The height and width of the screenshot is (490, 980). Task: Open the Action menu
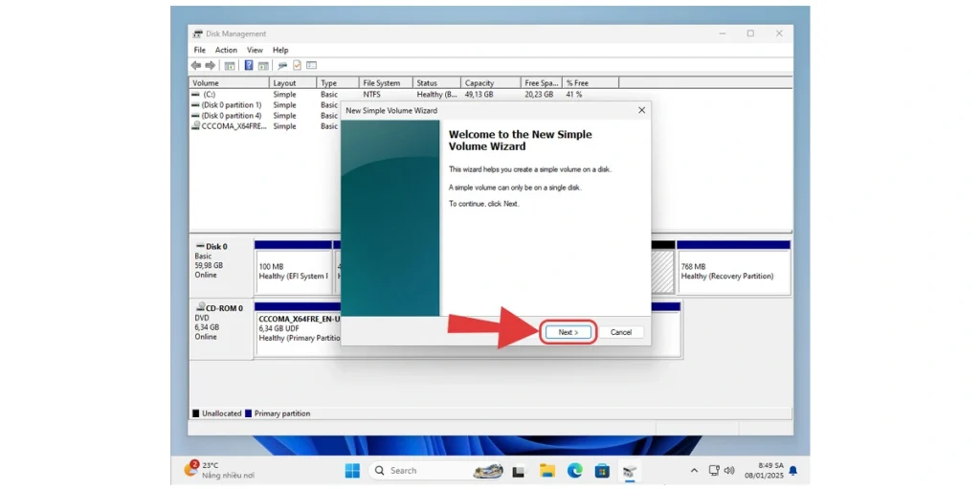pos(226,50)
